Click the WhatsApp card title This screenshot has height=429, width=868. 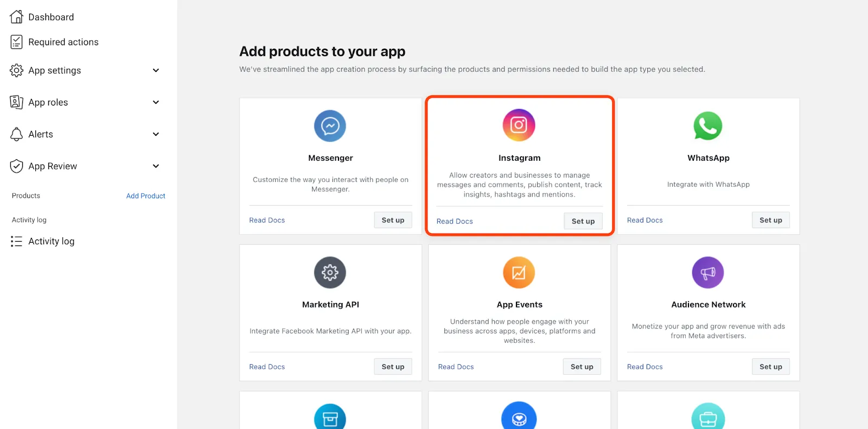(x=709, y=158)
